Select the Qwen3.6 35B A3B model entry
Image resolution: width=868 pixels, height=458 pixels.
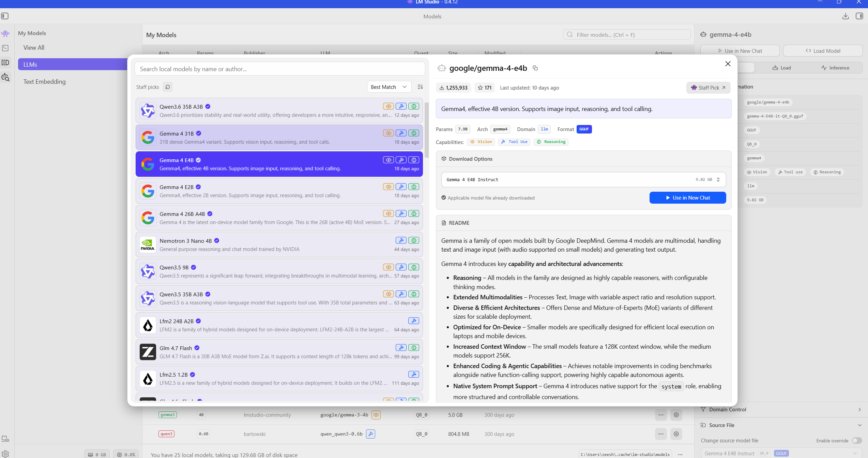click(x=279, y=111)
